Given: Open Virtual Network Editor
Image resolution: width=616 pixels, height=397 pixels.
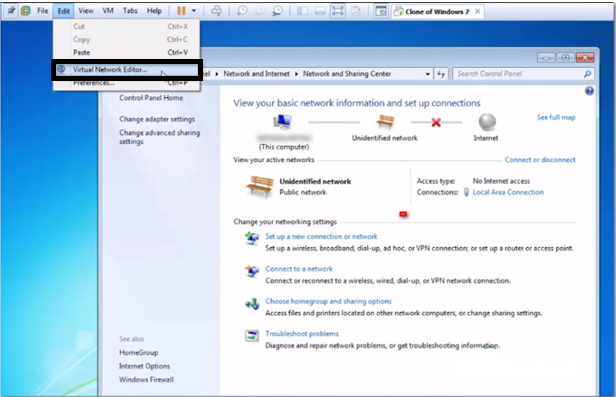Looking at the screenshot, I should pyautogui.click(x=126, y=70).
